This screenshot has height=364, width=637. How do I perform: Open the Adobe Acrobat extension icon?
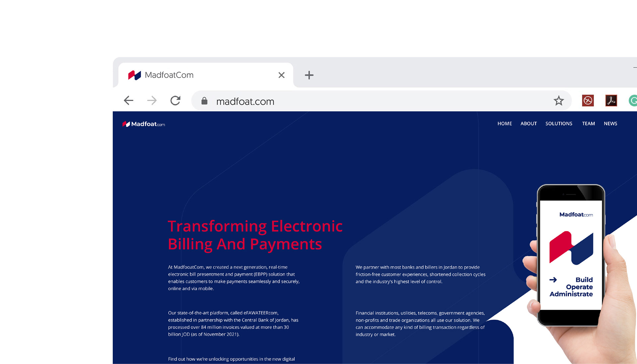(x=611, y=100)
